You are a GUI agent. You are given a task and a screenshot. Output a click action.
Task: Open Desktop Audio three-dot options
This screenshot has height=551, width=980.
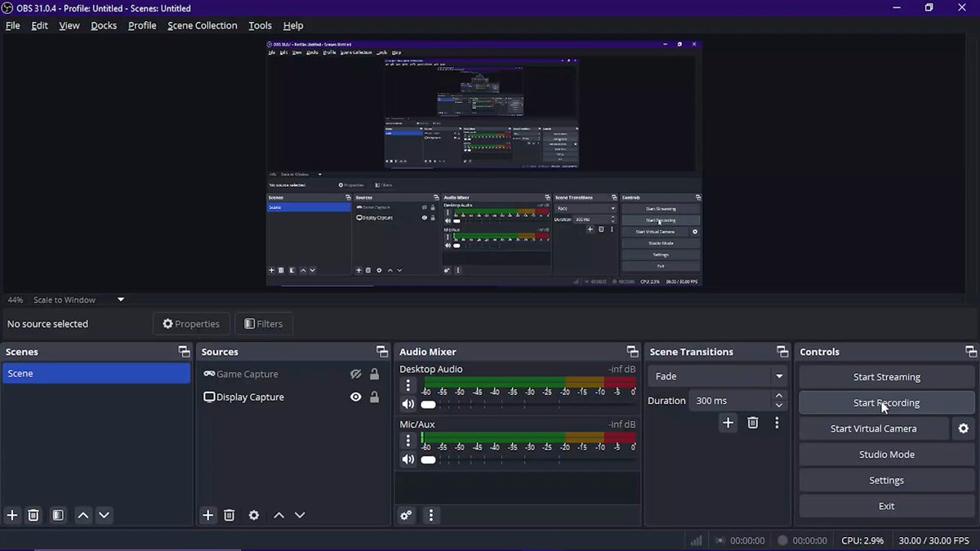(408, 385)
